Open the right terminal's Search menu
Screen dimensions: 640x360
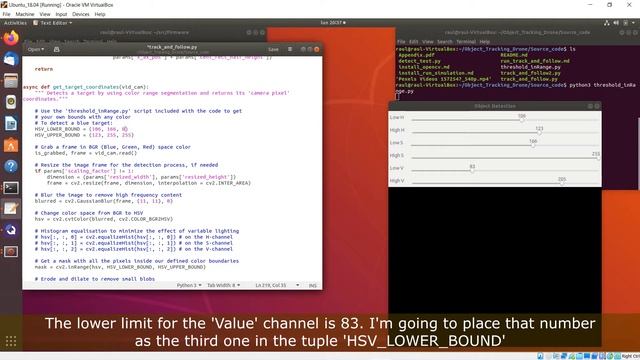(x=444, y=42)
